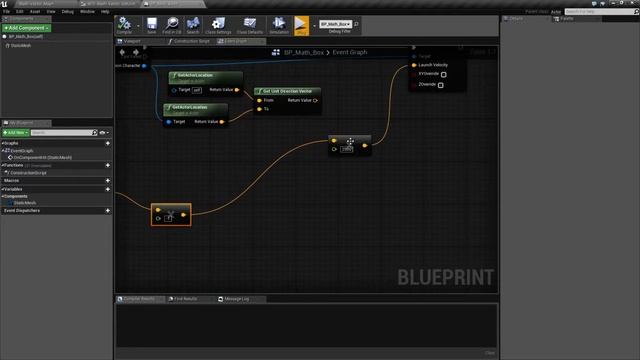Click magnifier beside Debug Filter dropdown
The image size is (640, 360).
pyautogui.click(x=356, y=24)
